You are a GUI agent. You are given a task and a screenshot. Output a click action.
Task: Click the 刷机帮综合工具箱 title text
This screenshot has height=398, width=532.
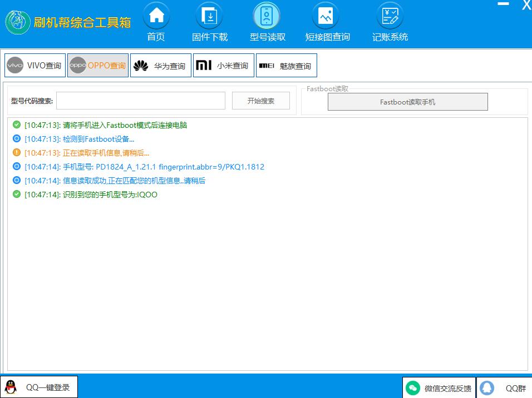(x=82, y=22)
